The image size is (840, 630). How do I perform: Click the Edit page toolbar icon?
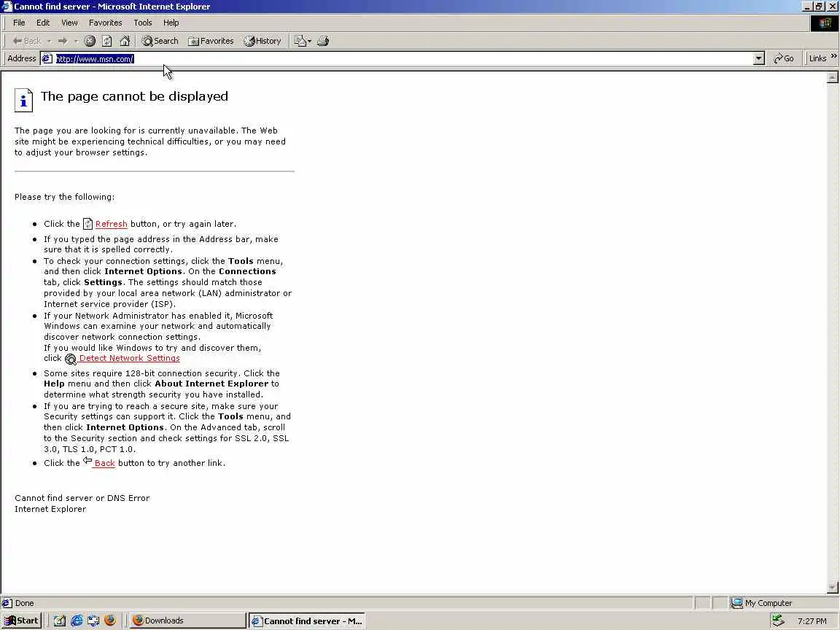pos(300,41)
